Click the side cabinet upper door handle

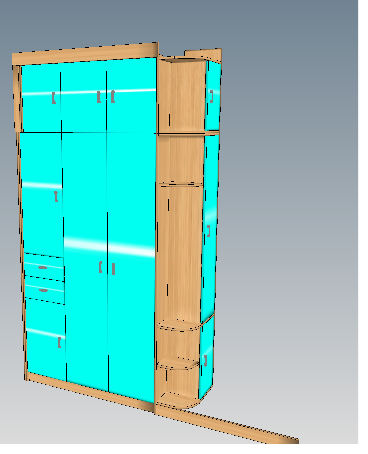click(211, 97)
